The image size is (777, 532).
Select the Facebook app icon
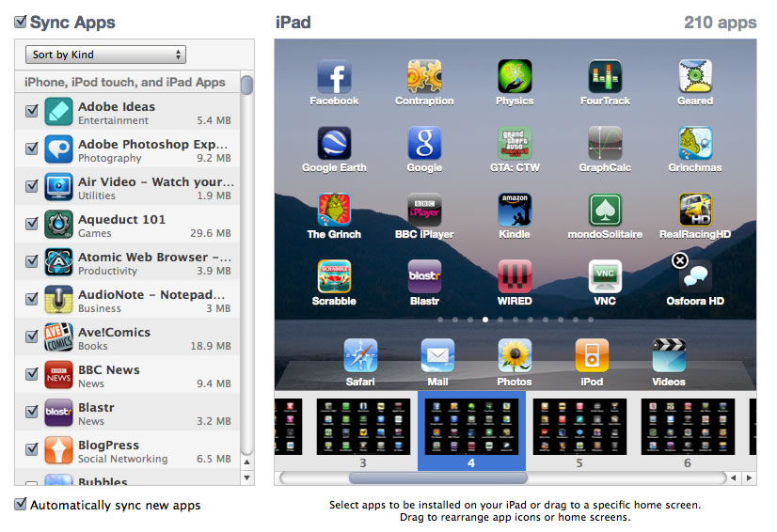click(x=334, y=76)
